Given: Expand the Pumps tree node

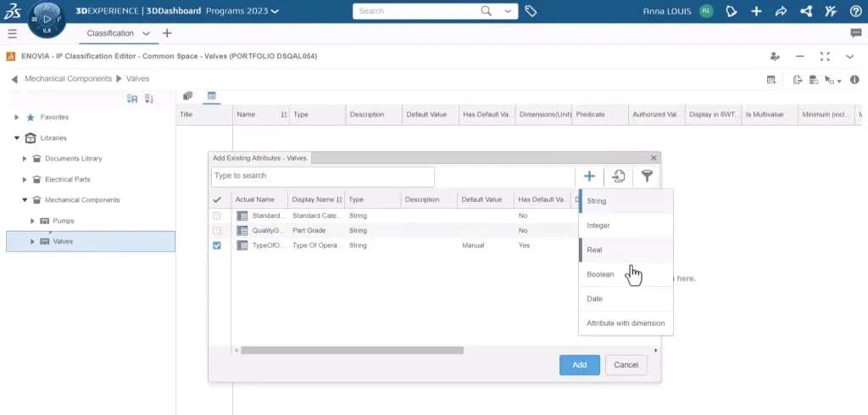Looking at the screenshot, I should (32, 221).
